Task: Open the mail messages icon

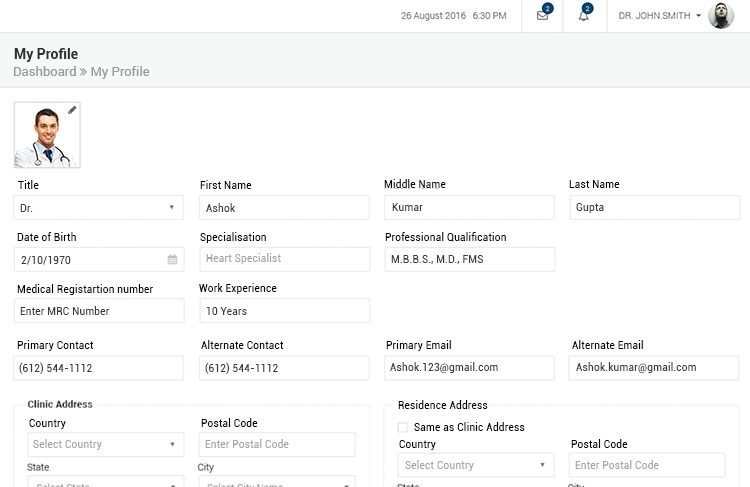Action: coord(542,15)
